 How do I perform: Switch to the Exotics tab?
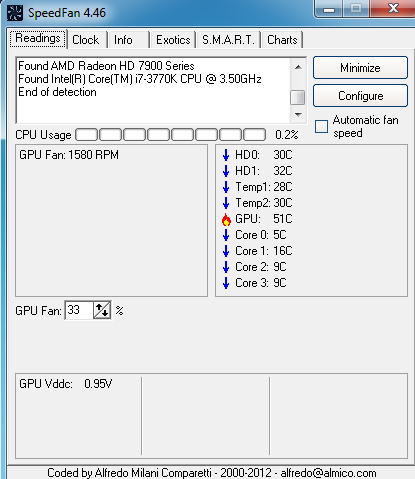(173, 40)
